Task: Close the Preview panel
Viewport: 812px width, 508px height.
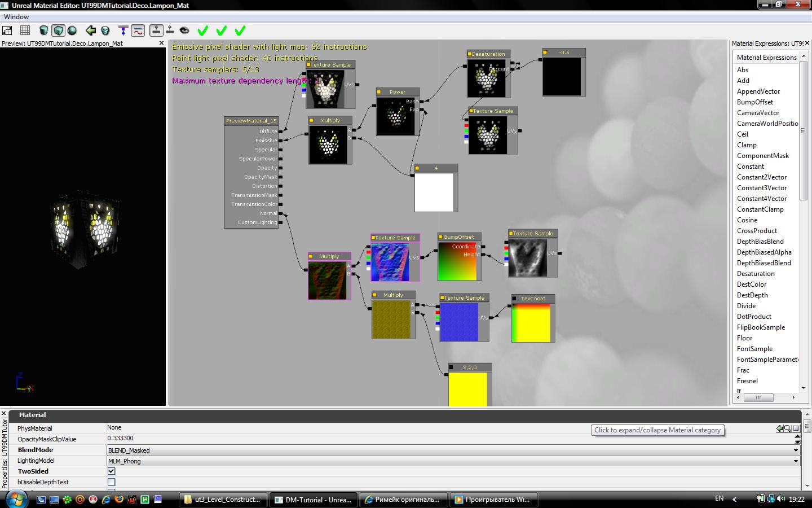Action: [x=161, y=43]
